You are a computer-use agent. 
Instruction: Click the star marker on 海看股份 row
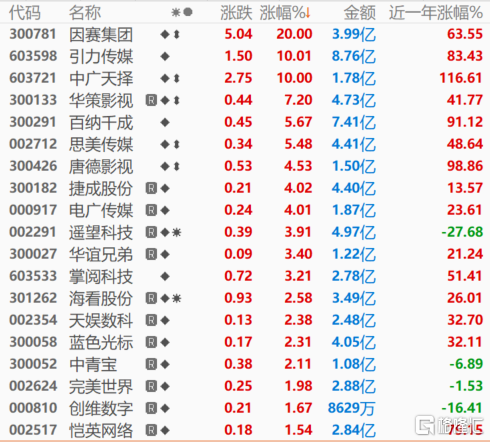[176, 298]
